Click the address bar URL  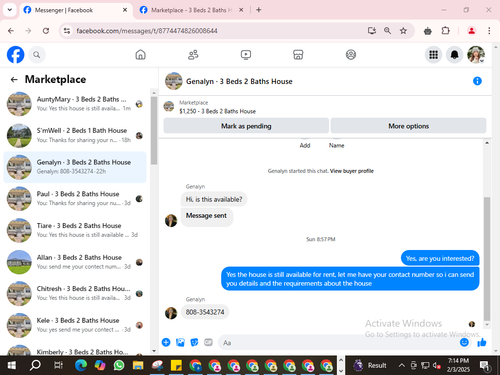point(147,31)
